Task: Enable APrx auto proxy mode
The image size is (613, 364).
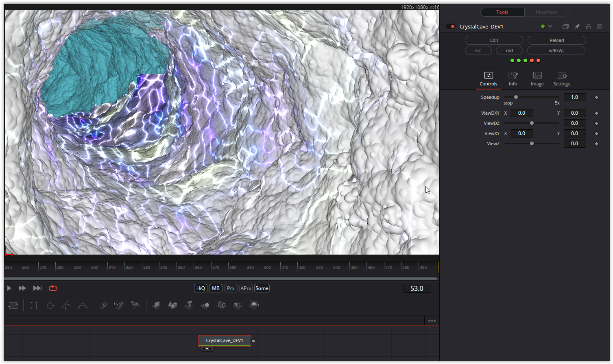Action: point(246,288)
